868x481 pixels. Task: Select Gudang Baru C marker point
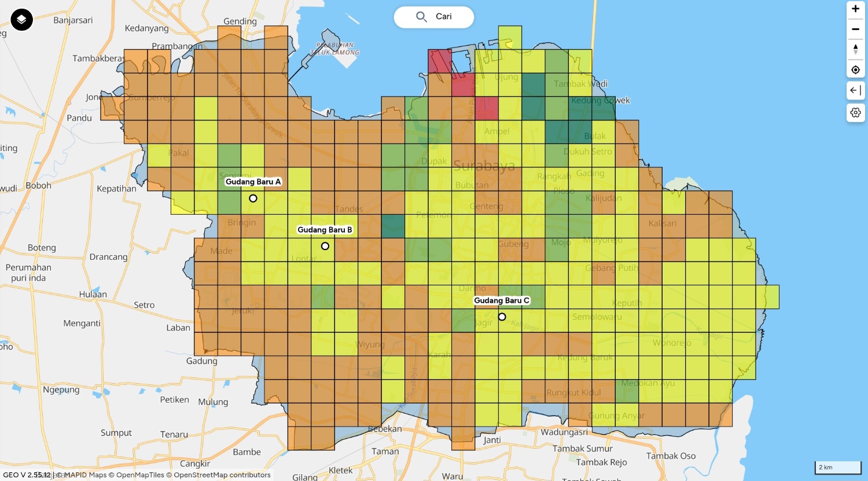click(502, 317)
